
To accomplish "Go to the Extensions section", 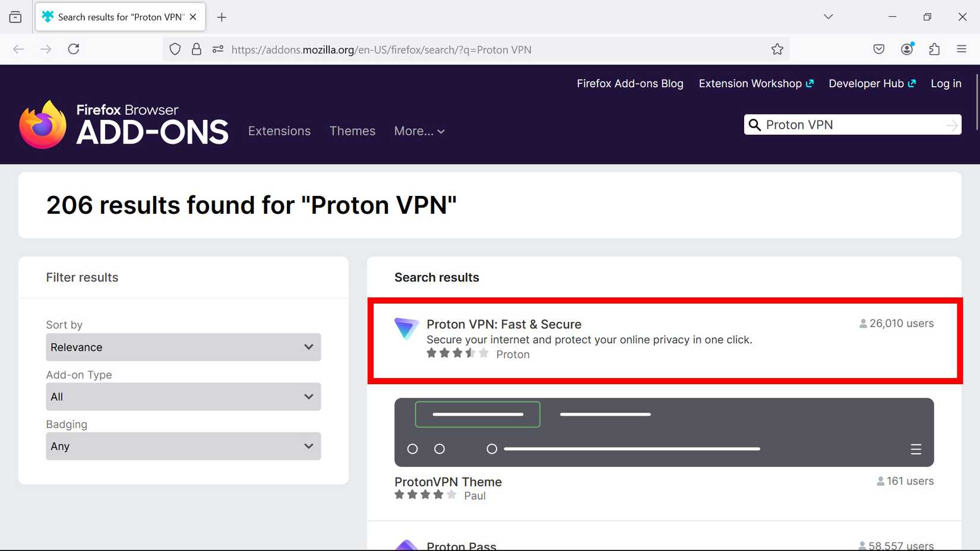I will click(279, 131).
